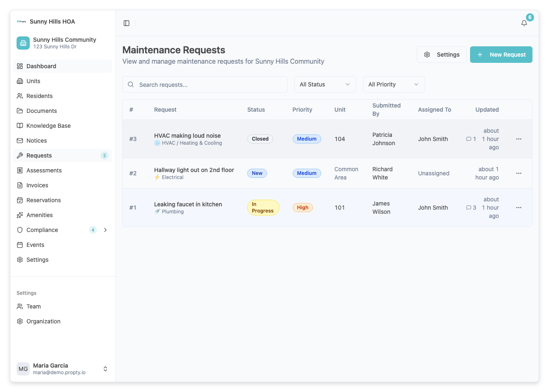This screenshot has width=549, height=392.
Task: Open Settings for maintenance requests
Action: tap(442, 54)
